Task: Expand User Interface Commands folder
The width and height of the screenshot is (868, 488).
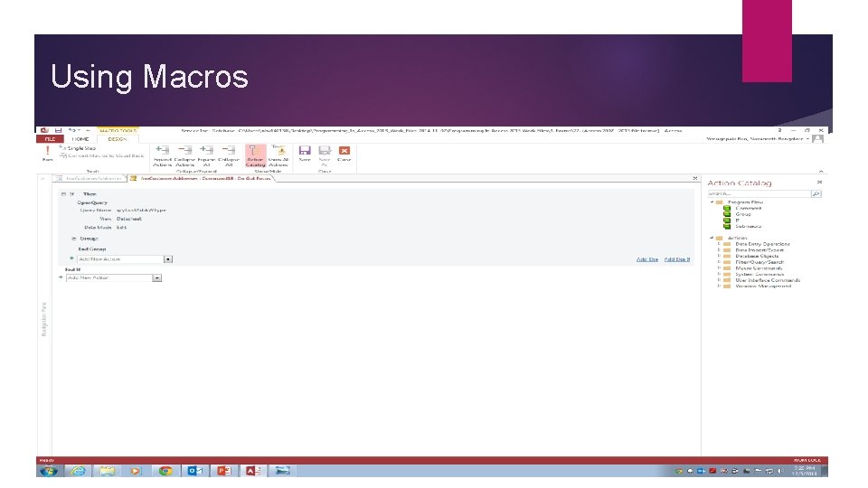Action: click(x=719, y=280)
